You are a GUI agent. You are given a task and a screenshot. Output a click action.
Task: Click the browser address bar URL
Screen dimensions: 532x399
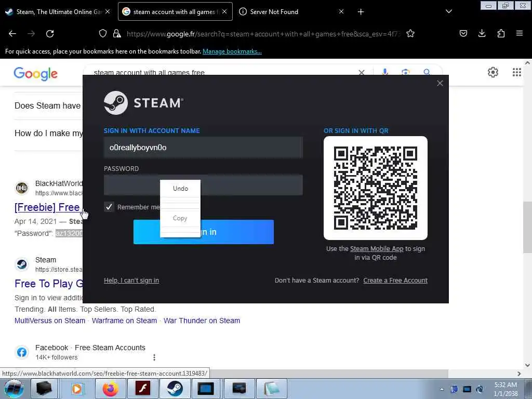point(263,34)
